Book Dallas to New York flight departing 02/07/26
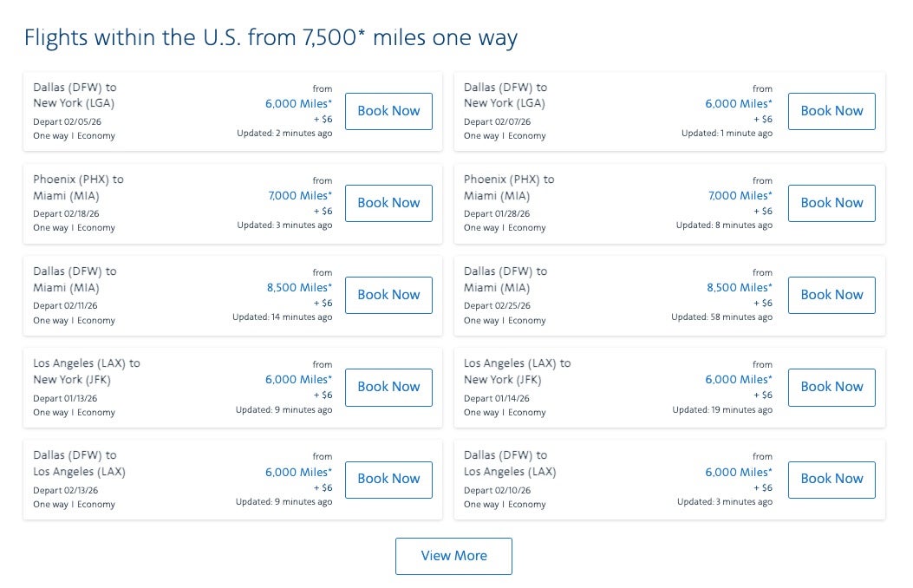This screenshot has height=588, width=913. coord(831,111)
